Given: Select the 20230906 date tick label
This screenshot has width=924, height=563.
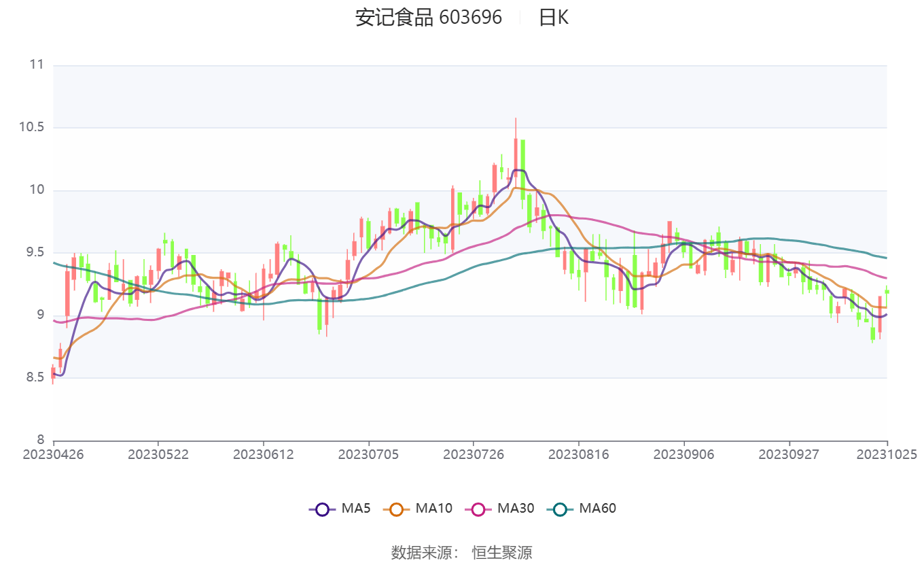Looking at the screenshot, I should (683, 454).
